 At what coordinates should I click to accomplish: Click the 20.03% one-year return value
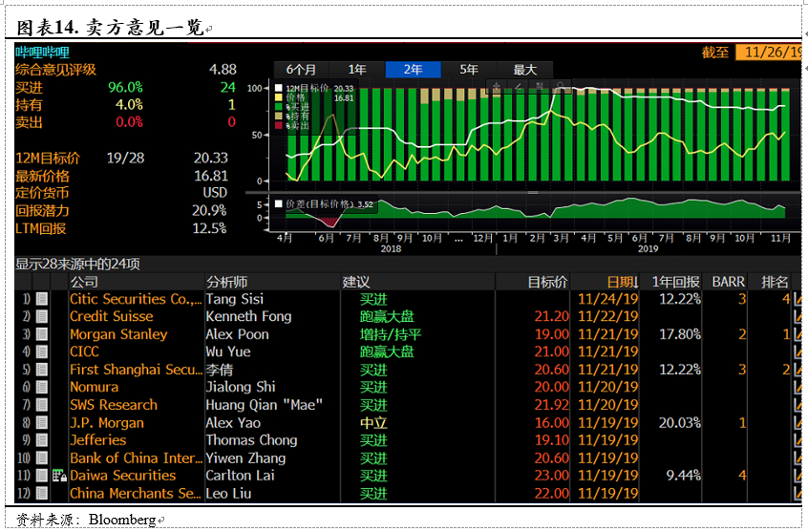click(x=680, y=423)
